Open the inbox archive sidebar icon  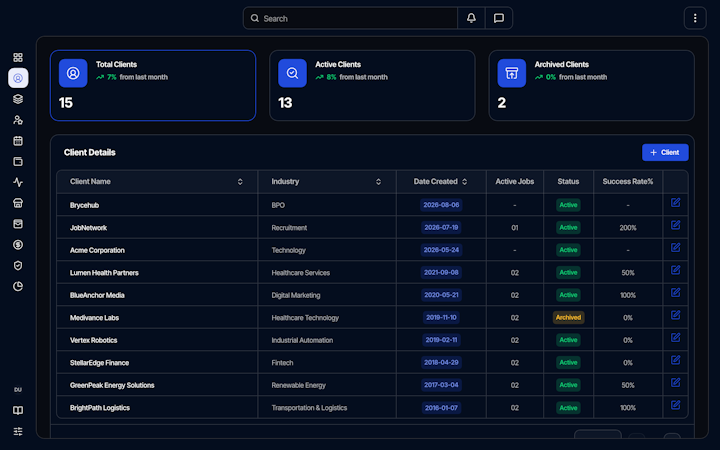coord(18,224)
